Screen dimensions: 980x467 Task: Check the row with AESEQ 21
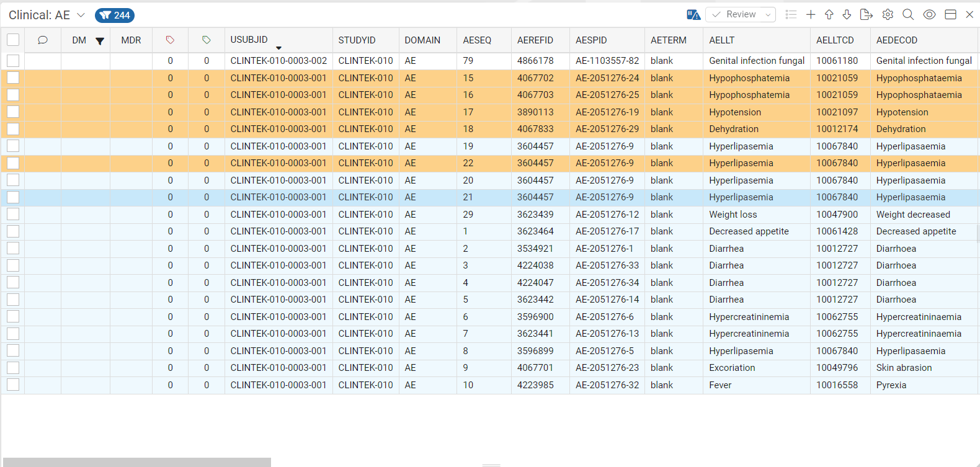[x=13, y=197]
